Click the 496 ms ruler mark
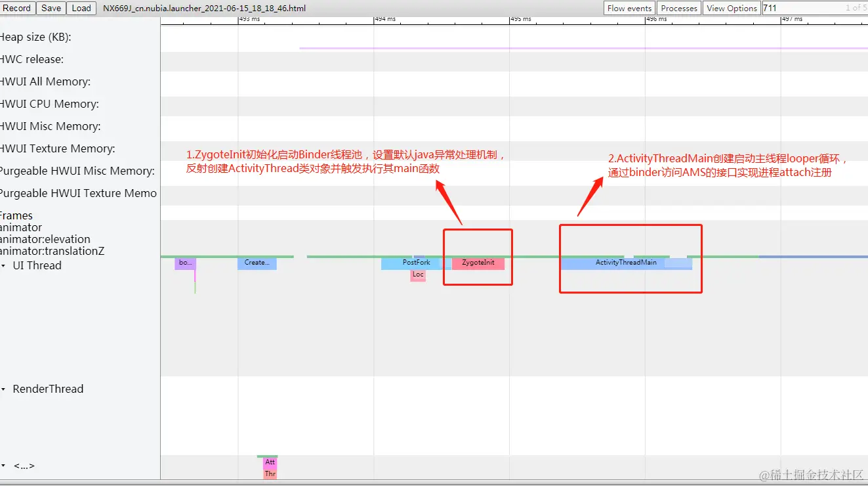Viewport: 868px width, 486px height. pos(657,19)
